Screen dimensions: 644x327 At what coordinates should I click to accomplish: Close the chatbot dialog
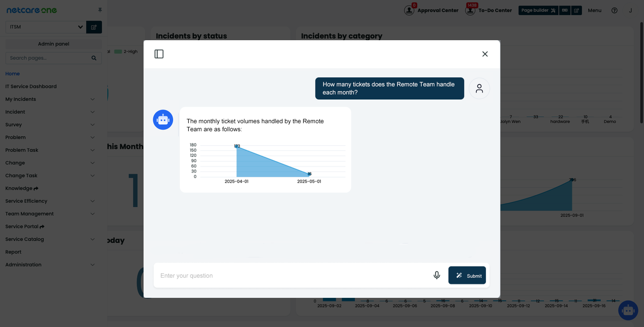pos(485,54)
